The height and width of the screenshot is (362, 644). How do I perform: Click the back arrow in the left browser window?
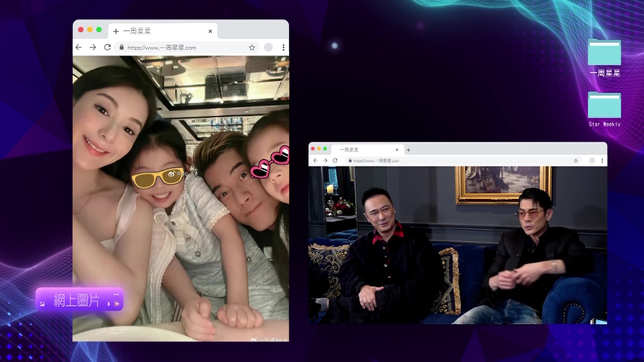pyautogui.click(x=78, y=47)
